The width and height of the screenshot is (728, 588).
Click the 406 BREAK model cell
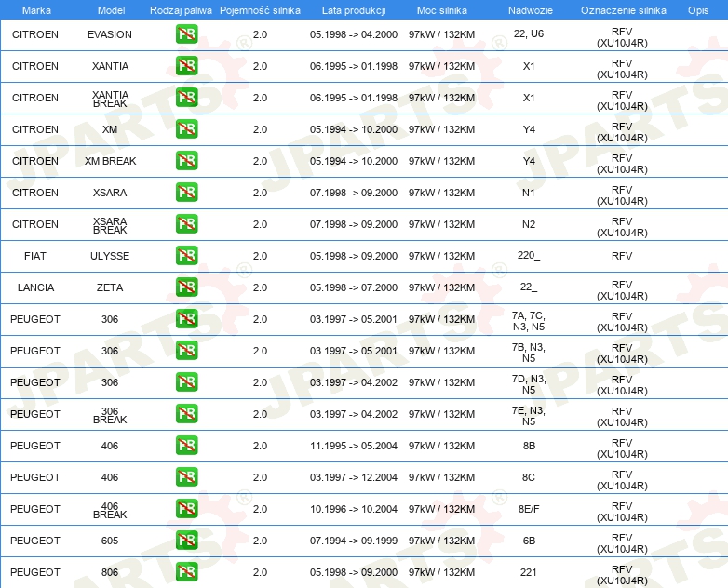pyautogui.click(x=110, y=510)
